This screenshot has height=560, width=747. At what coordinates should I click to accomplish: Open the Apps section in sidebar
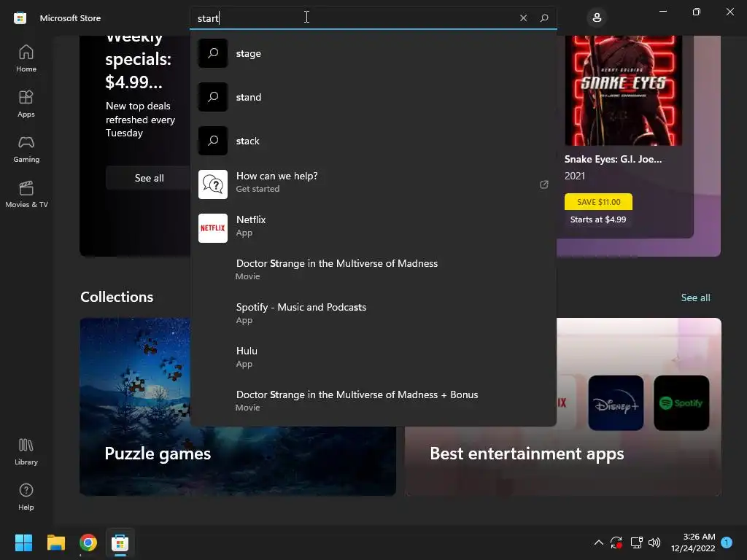point(26,104)
